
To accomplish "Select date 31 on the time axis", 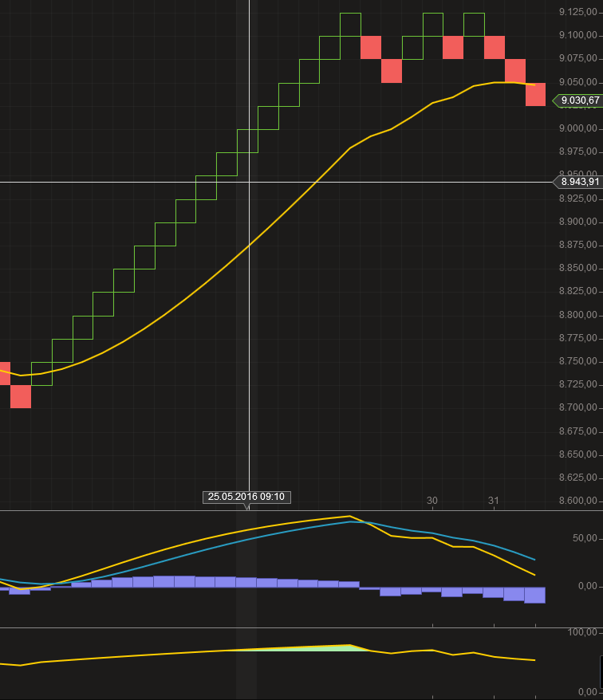I will pyautogui.click(x=494, y=501).
